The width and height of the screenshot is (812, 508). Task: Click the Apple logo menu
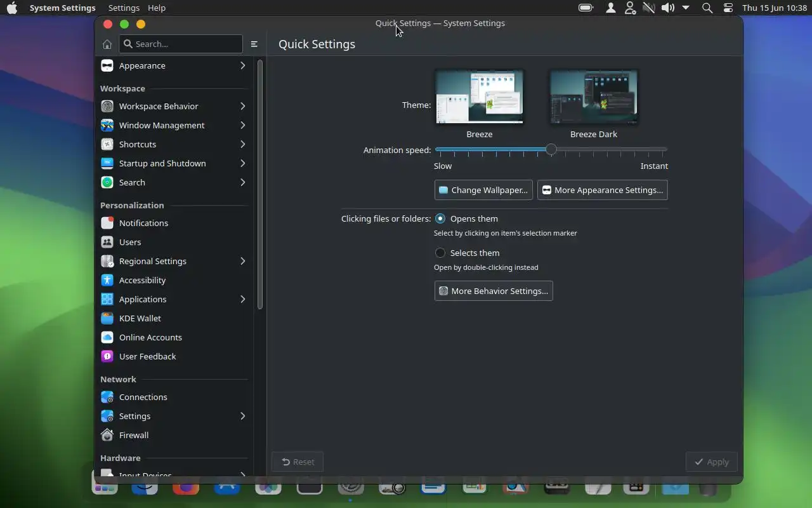(x=12, y=8)
